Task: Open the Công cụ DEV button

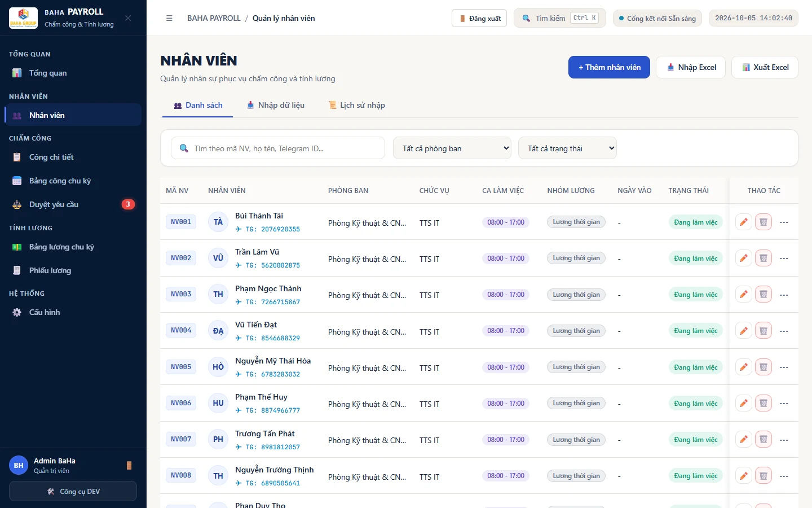Action: 73,491
